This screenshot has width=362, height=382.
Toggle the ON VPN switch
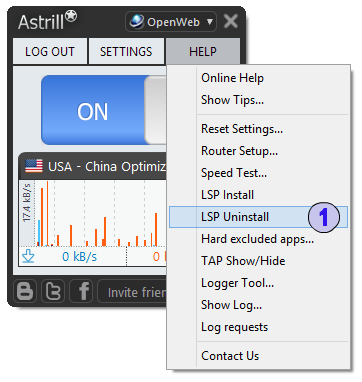point(103,110)
